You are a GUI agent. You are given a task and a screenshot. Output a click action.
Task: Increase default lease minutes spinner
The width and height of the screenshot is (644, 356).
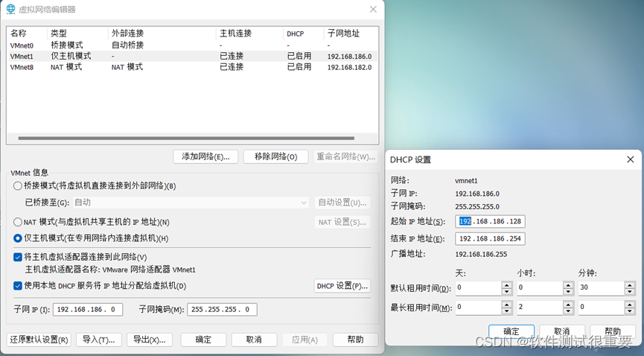pyautogui.click(x=630, y=285)
